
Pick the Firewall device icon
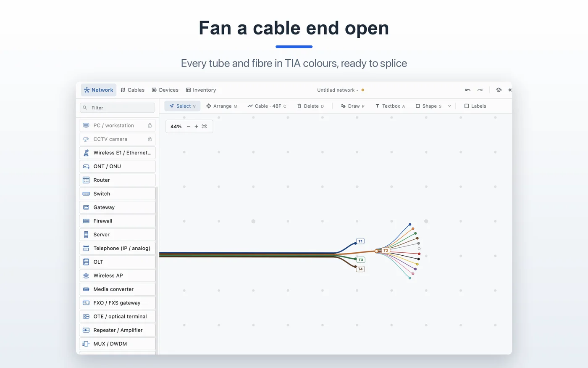(86, 221)
